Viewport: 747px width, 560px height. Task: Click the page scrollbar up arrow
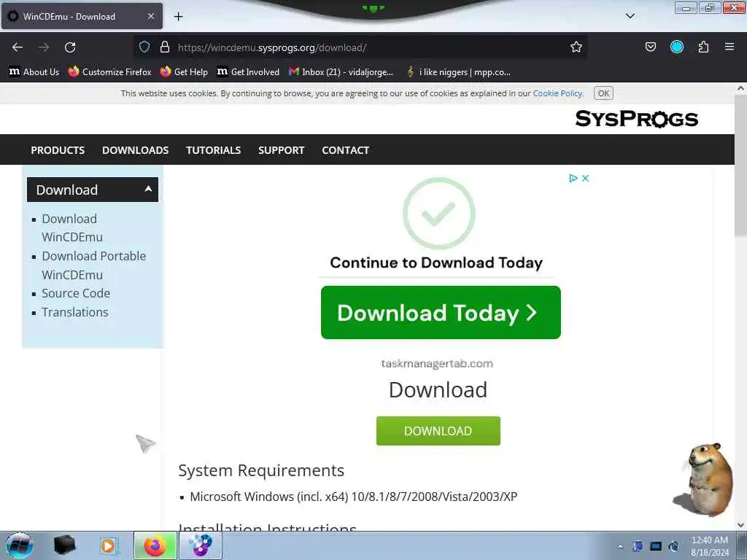(x=740, y=88)
